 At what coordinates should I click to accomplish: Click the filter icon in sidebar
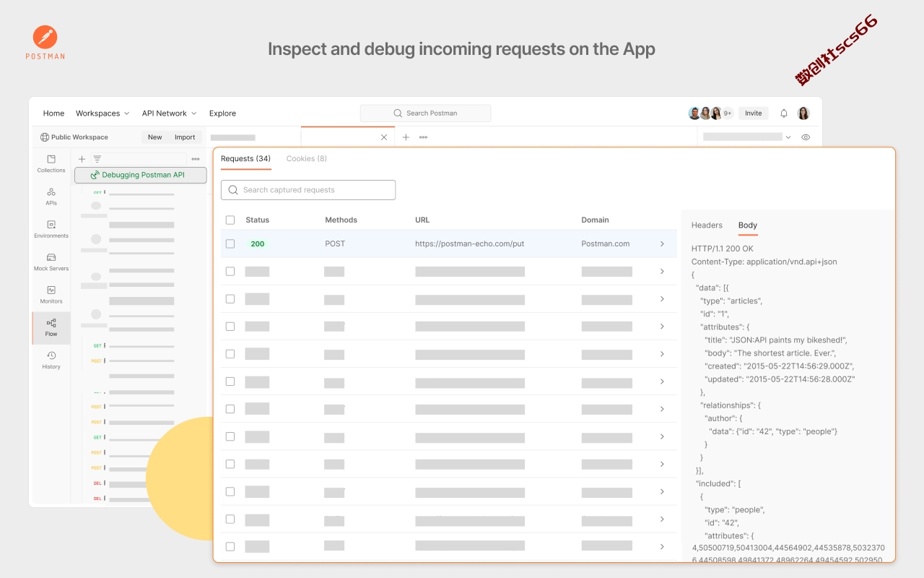point(97,159)
